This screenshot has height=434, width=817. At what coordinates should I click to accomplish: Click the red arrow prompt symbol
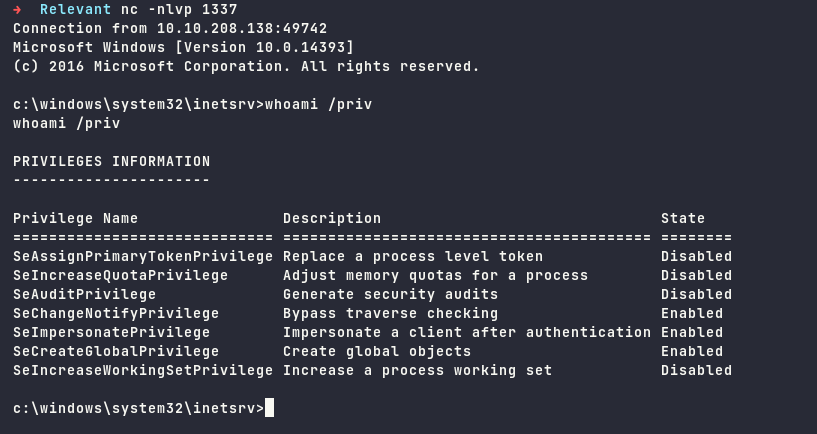17,9
